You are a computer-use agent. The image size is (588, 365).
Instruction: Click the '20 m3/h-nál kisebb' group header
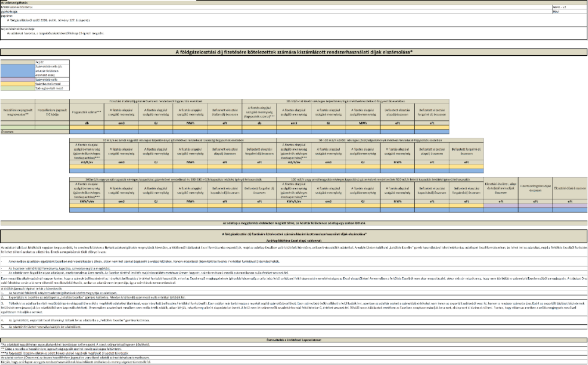pyautogui.click(x=346, y=101)
